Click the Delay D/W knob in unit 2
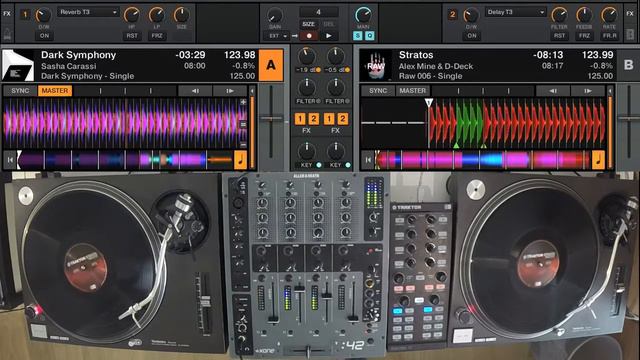The height and width of the screenshot is (360, 640). tap(471, 16)
